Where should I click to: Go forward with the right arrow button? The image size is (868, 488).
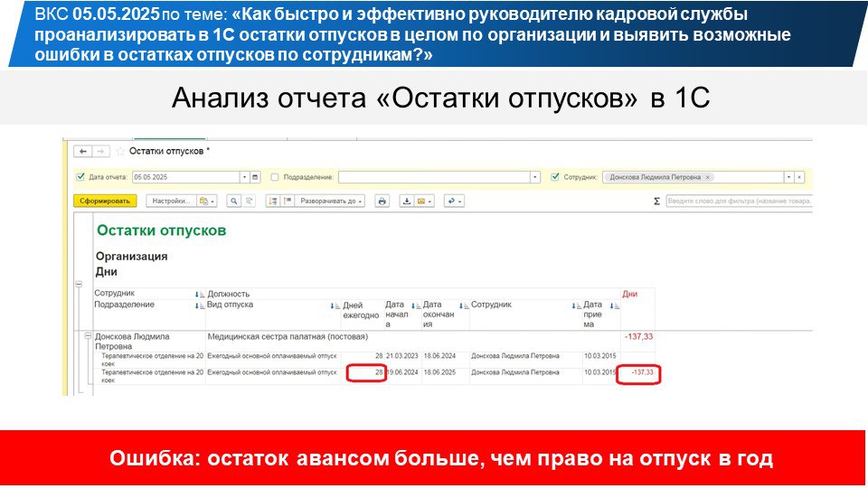click(100, 151)
